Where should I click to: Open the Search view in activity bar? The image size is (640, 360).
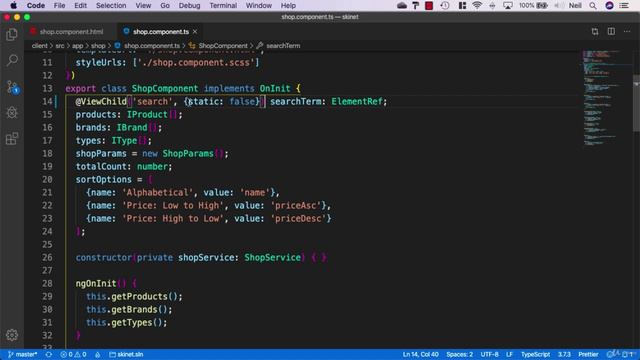(12, 60)
